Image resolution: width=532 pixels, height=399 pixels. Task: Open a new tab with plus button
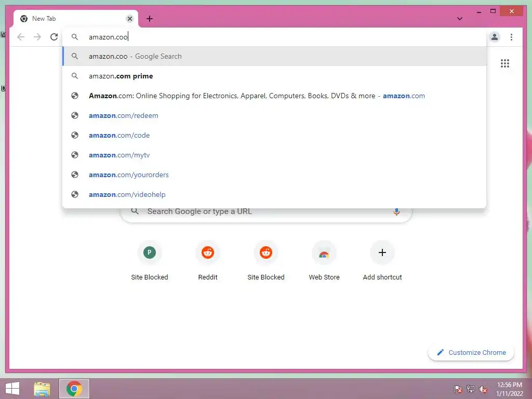150,19
